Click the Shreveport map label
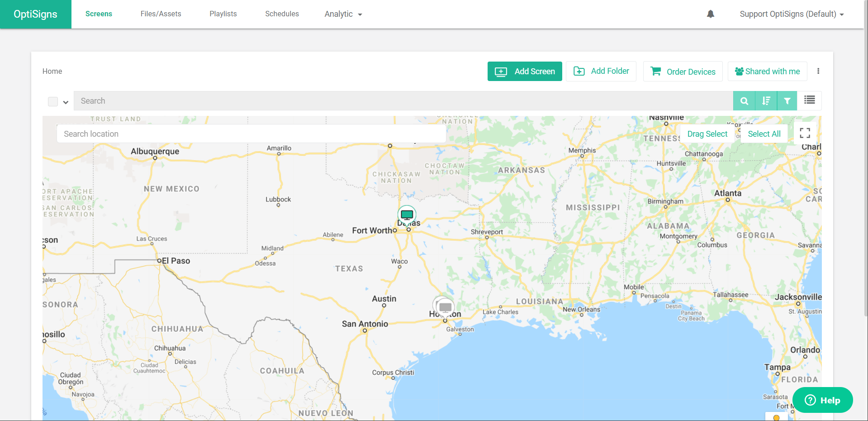Viewport: 868px width, 421px height. (487, 232)
